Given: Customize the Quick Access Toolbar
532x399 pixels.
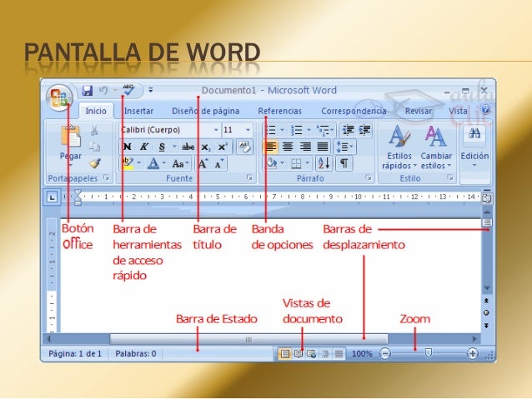Looking at the screenshot, I should coord(150,90).
